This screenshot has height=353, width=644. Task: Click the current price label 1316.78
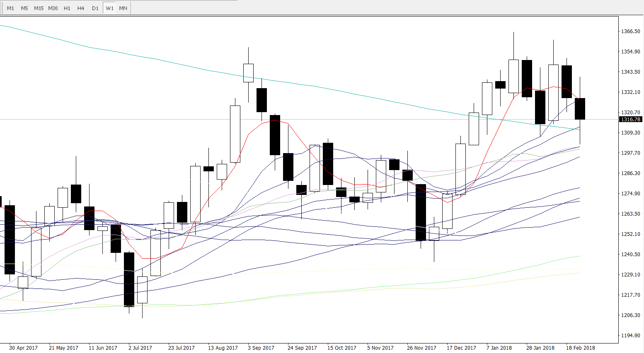[x=630, y=120]
